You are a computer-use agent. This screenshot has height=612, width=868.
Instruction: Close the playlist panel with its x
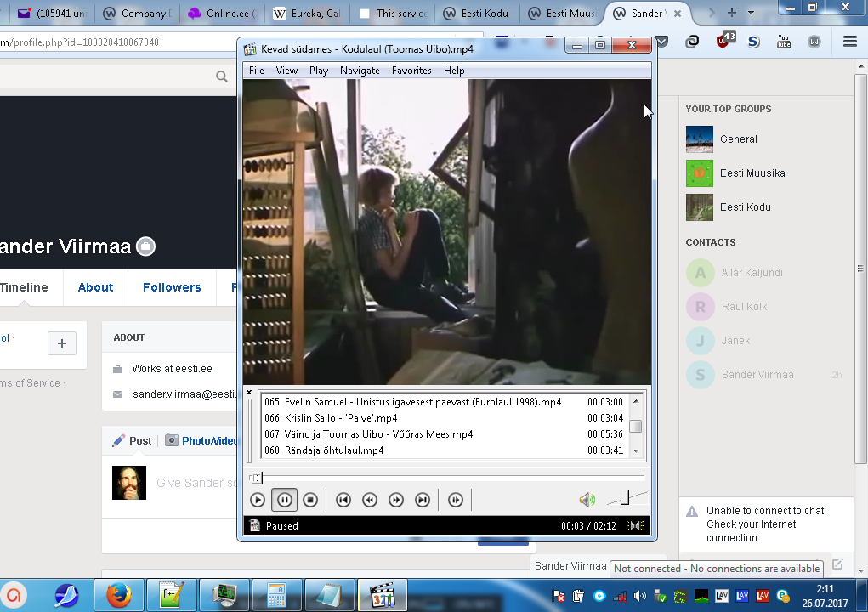coord(249,393)
